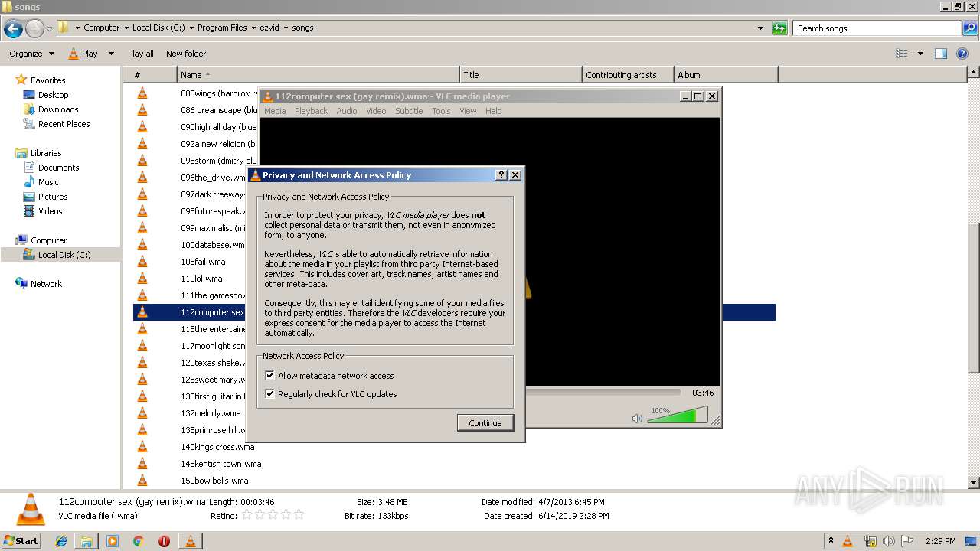This screenshot has width=980, height=551.
Task: Sort by the Title column header
Action: coord(521,75)
